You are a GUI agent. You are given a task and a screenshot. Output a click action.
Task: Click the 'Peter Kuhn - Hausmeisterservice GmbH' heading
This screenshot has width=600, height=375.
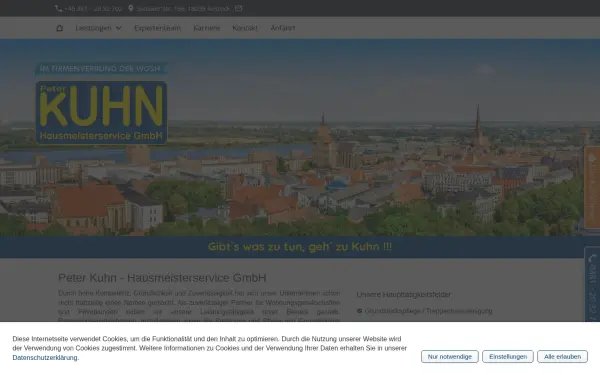coord(162,278)
